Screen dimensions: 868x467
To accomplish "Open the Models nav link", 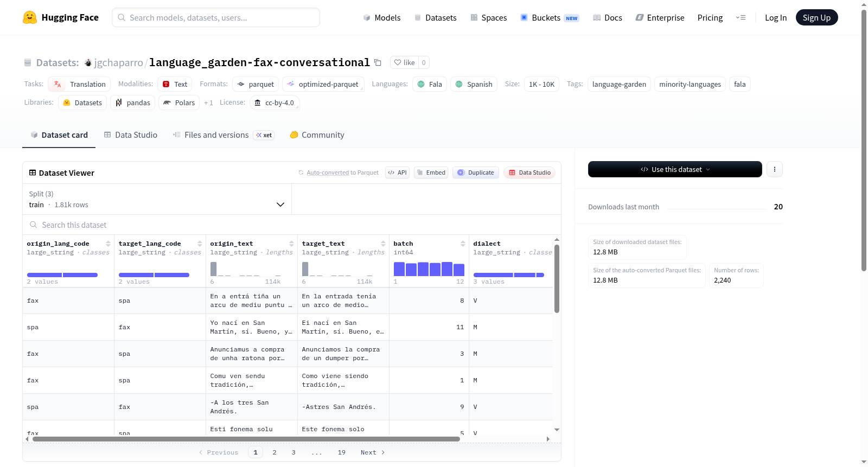I will [x=382, y=17].
